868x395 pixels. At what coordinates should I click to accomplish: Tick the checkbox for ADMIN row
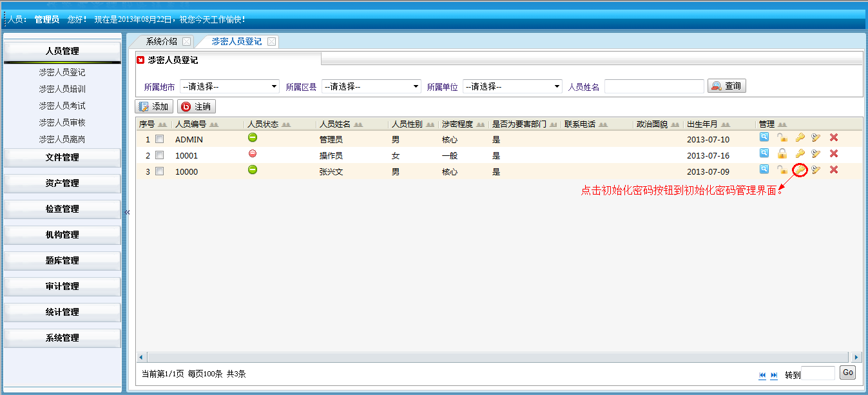pyautogui.click(x=159, y=139)
